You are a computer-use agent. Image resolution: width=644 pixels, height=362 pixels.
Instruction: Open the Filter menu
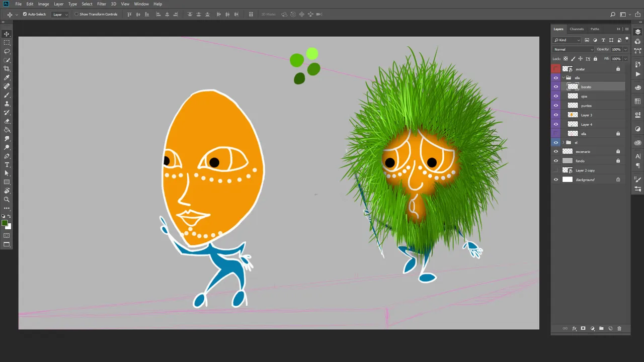click(x=102, y=4)
